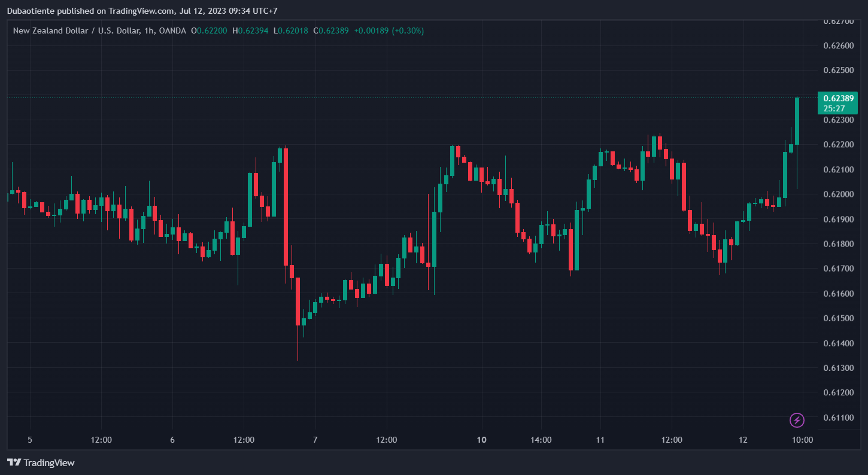Click the 25:27 candle countdown timer
Image resolution: width=868 pixels, height=475 pixels.
click(834, 108)
